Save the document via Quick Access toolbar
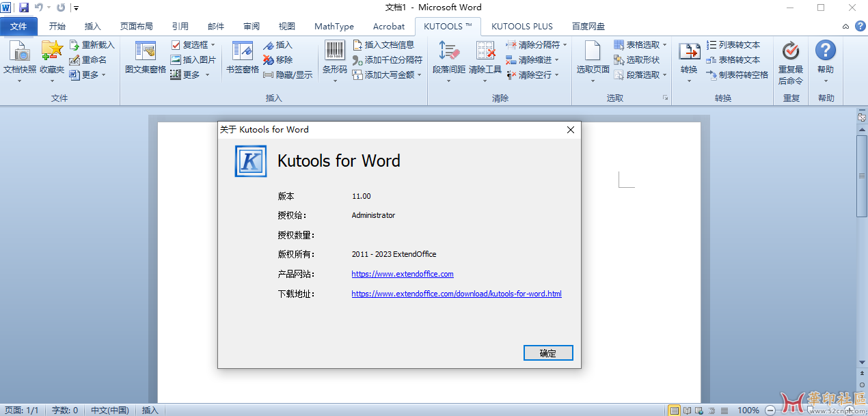868x416 pixels. click(24, 8)
